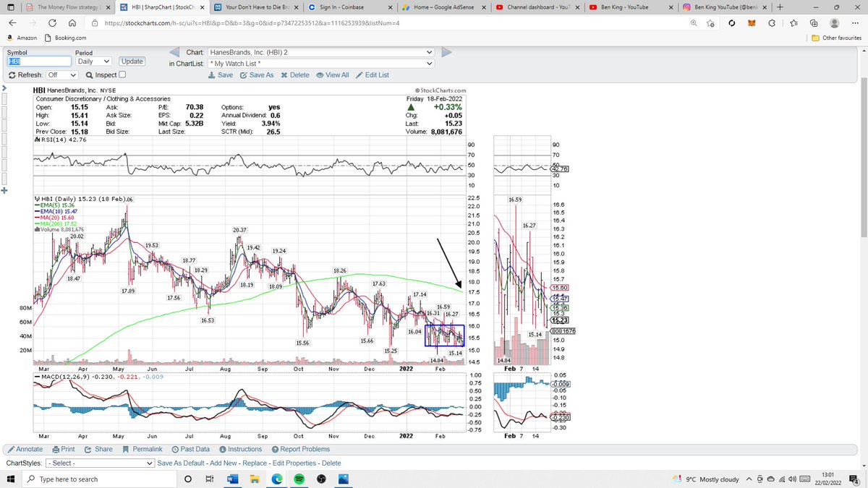Click the plus crosshair icon on left edge

coord(4,192)
